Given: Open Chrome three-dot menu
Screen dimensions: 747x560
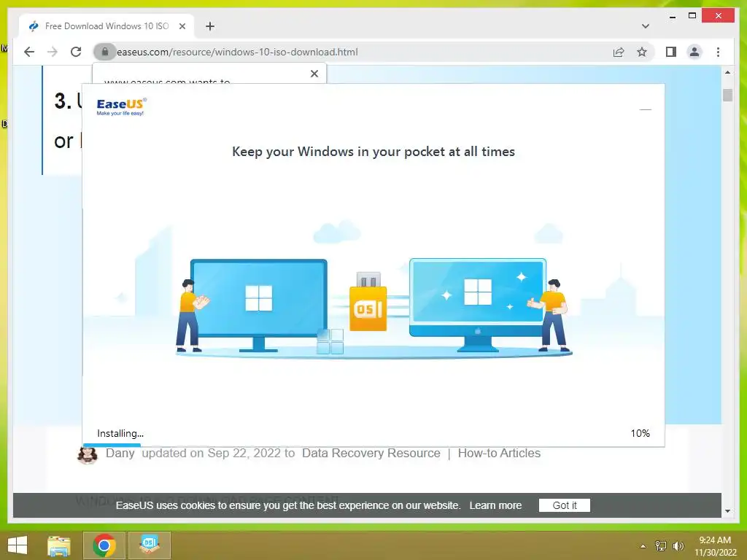Looking at the screenshot, I should tap(718, 52).
